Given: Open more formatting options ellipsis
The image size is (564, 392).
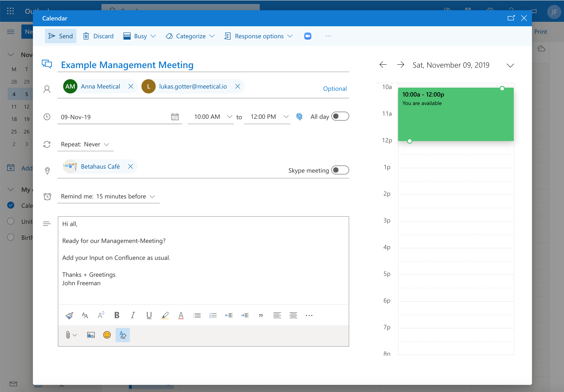Looking at the screenshot, I should point(309,316).
